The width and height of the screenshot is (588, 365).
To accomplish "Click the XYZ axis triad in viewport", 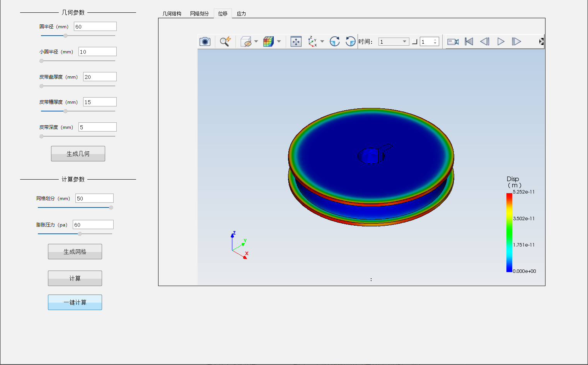I will (x=240, y=245).
